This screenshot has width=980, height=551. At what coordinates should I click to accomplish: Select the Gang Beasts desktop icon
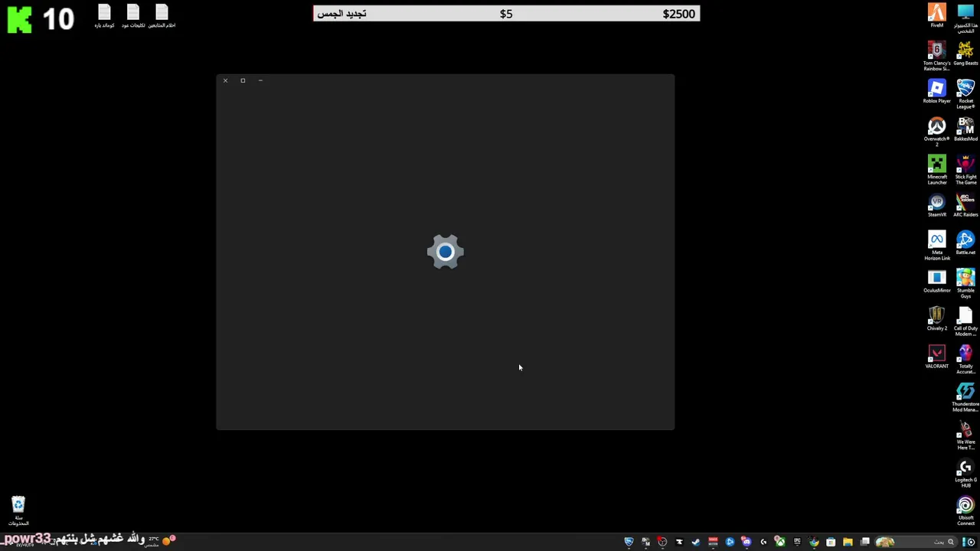(965, 54)
